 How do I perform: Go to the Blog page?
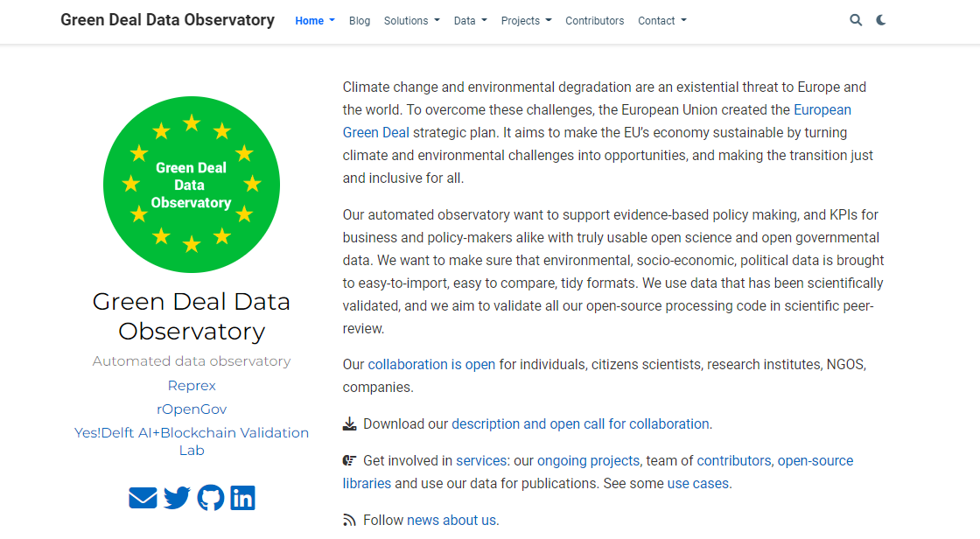tap(360, 21)
